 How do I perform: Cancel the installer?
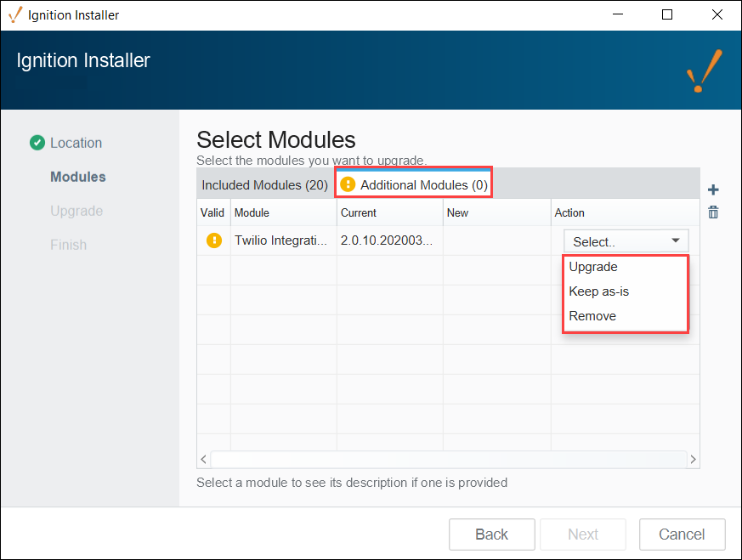click(682, 534)
